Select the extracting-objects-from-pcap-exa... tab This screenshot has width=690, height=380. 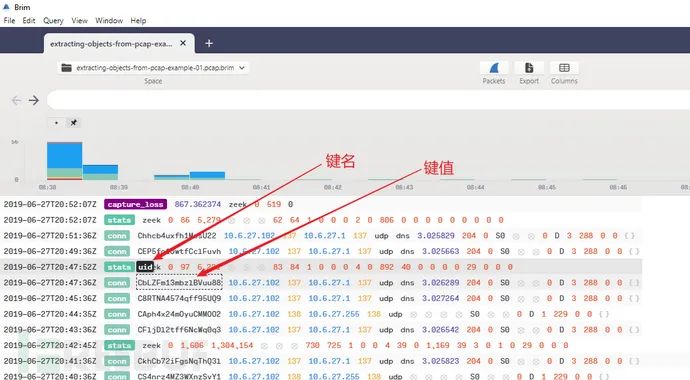point(111,44)
